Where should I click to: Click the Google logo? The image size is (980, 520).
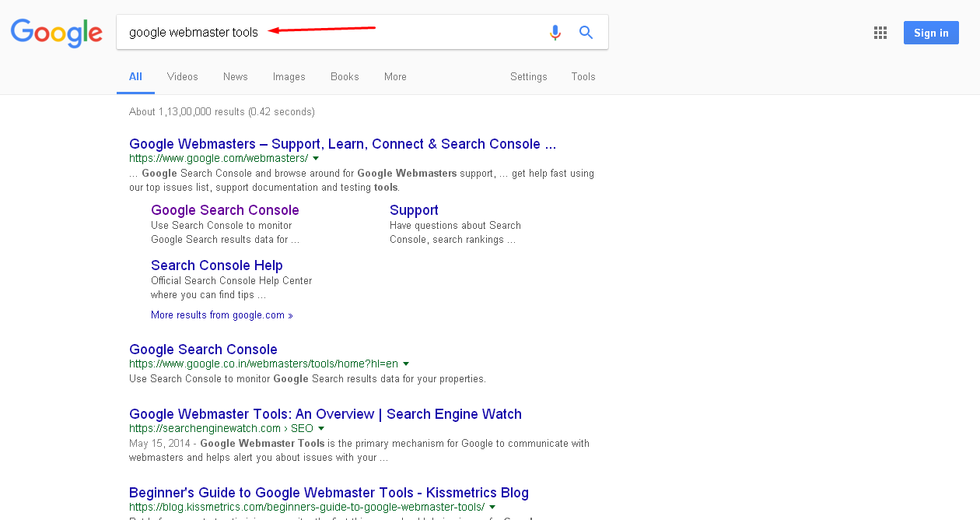click(57, 33)
